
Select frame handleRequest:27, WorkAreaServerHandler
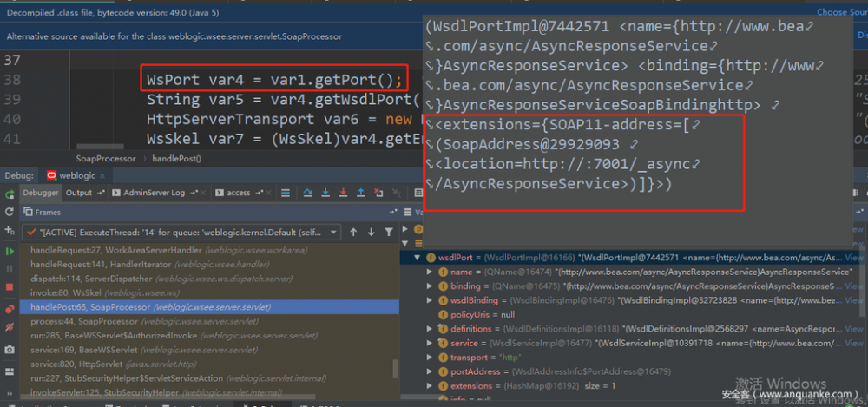point(209,250)
